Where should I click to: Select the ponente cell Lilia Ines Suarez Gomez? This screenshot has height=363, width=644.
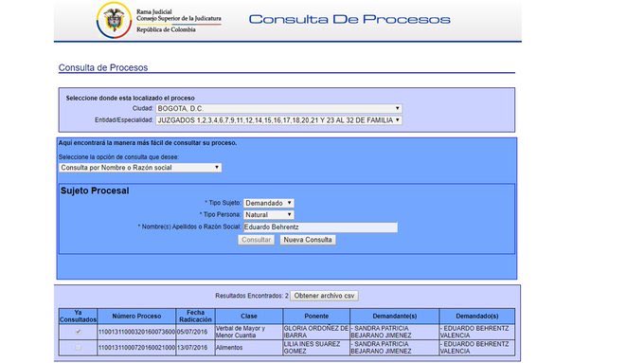316,348
